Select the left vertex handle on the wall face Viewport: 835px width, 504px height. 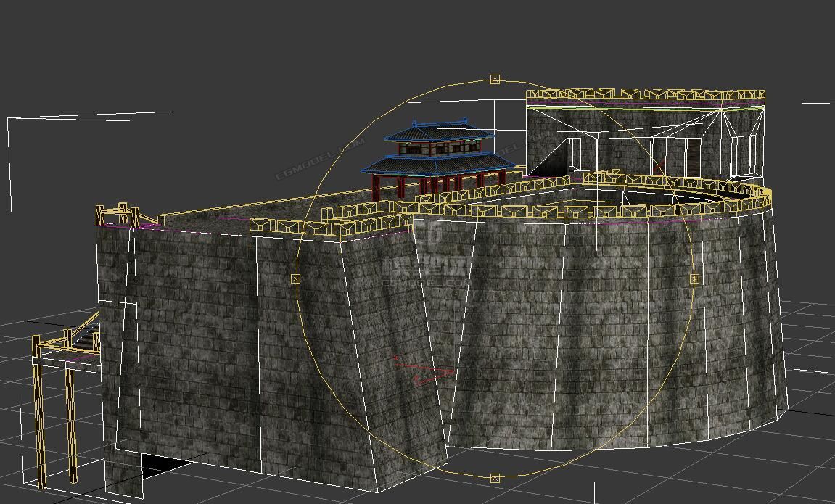pyautogui.click(x=295, y=278)
